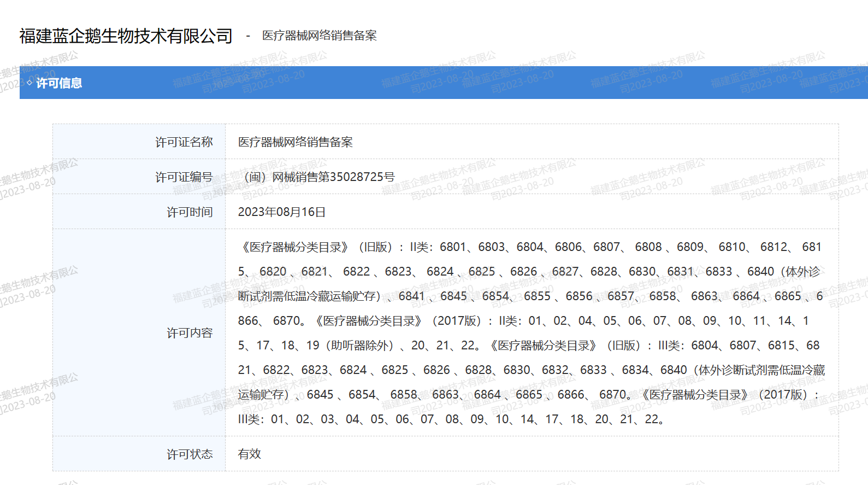Click the 医疗器械网络销售备案 subtitle next to the title
The image size is (868, 485).
point(319,36)
